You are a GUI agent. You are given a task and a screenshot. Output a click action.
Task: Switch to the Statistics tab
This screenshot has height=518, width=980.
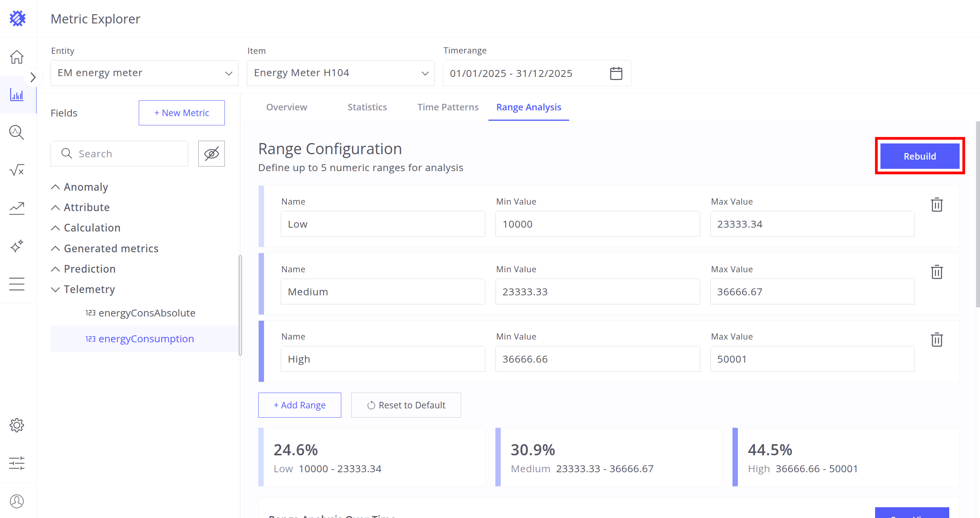pyautogui.click(x=367, y=107)
